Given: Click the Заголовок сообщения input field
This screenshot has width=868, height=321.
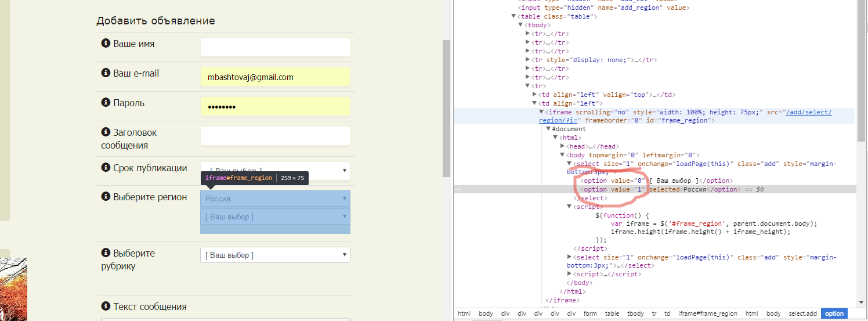Looking at the screenshot, I should [x=275, y=136].
